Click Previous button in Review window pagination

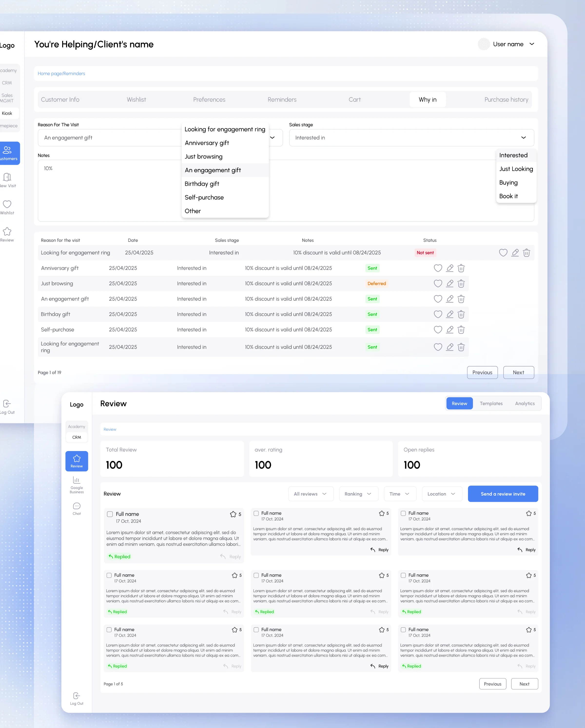click(x=493, y=684)
